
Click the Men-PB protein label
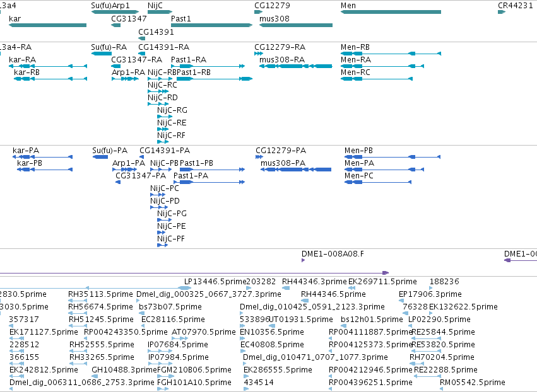[358, 151]
